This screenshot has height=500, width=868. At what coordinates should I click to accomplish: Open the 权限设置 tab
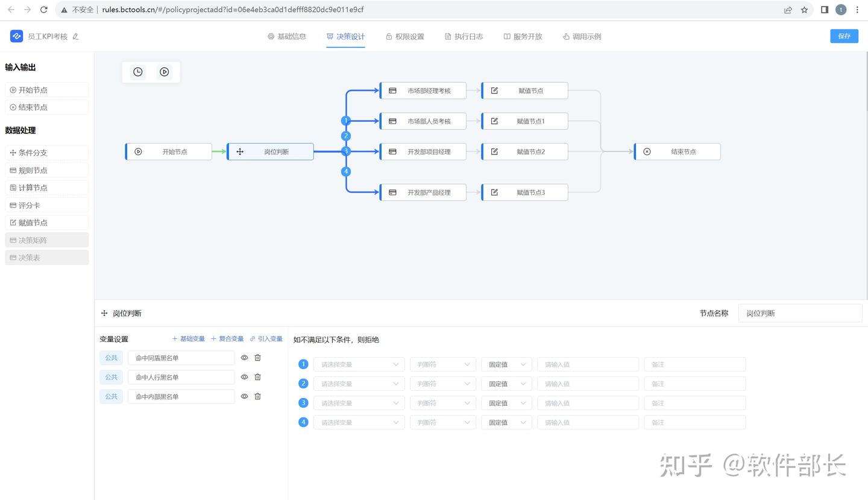[x=404, y=36]
